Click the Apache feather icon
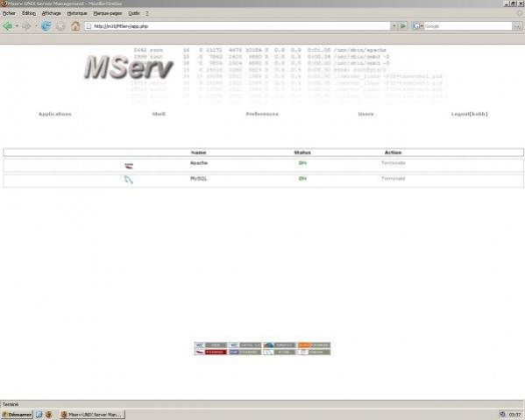The height and width of the screenshot is (420, 525). [x=129, y=166]
